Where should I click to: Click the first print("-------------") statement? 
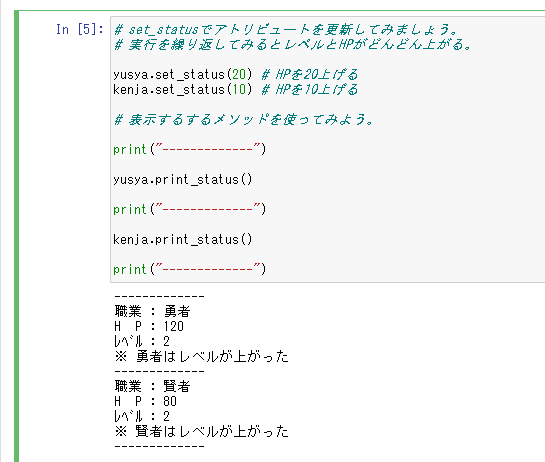190,149
